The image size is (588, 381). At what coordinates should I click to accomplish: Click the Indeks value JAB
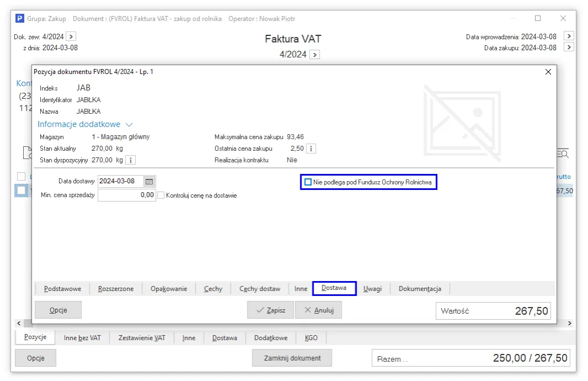click(x=83, y=88)
